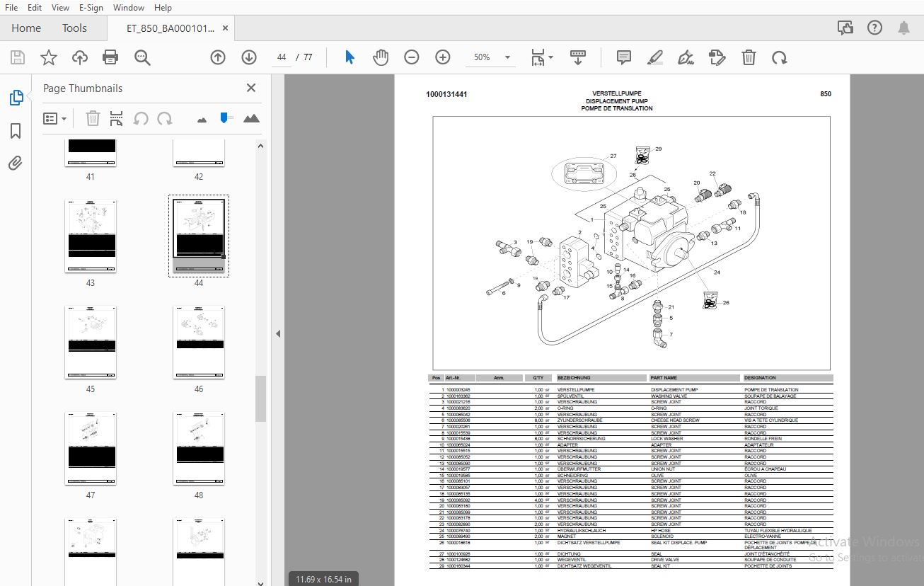Select page 47 thumbnail
The height and width of the screenshot is (586, 924).
pos(91,448)
